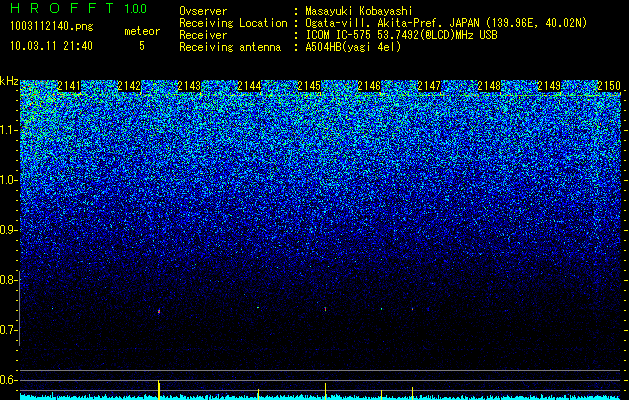Click observer name Masayuki Kobayashi
Screen dimensions: 629x400
coord(359,11)
